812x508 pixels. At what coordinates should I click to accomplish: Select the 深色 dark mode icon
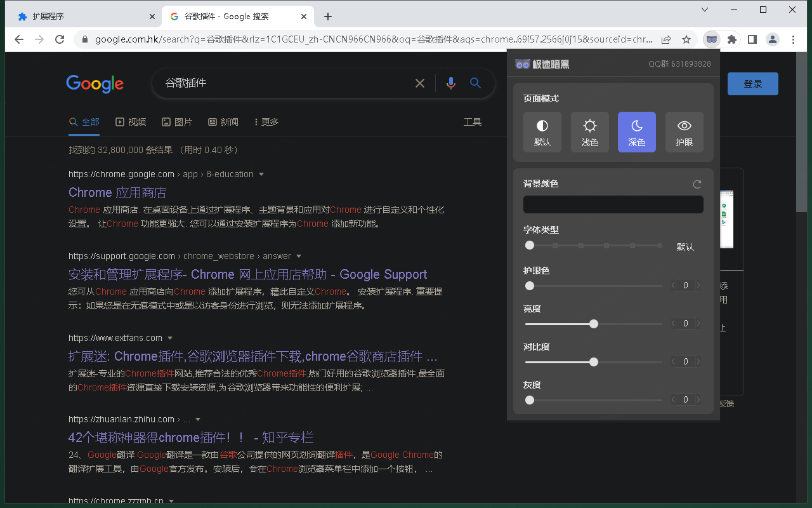click(636, 132)
